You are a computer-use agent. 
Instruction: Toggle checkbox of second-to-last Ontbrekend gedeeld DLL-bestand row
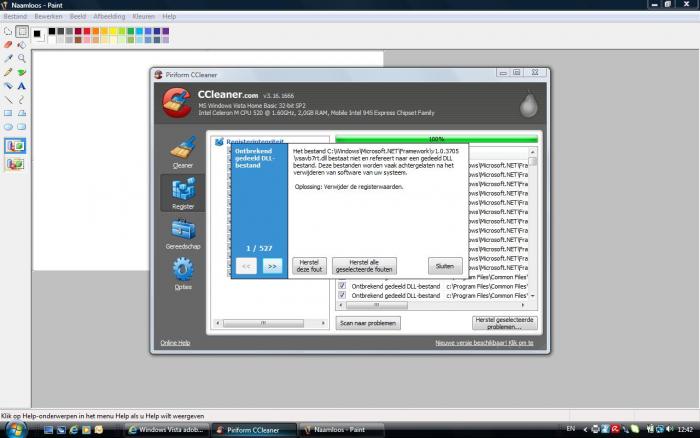[x=342, y=286]
